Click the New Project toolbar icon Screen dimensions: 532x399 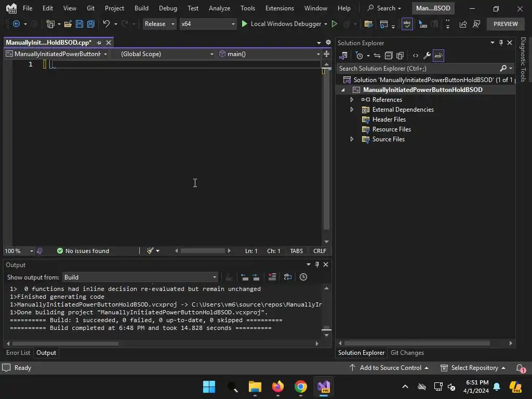pyautogui.click(x=50, y=24)
